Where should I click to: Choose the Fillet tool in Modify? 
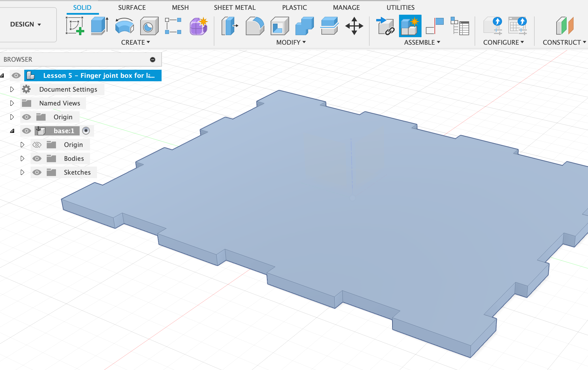254,26
